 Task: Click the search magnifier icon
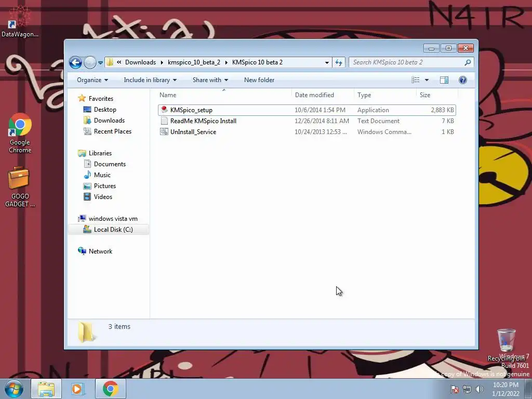point(468,62)
